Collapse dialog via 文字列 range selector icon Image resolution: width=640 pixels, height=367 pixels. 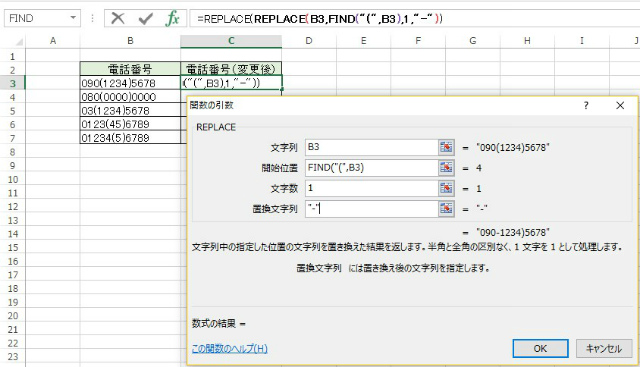[446, 147]
